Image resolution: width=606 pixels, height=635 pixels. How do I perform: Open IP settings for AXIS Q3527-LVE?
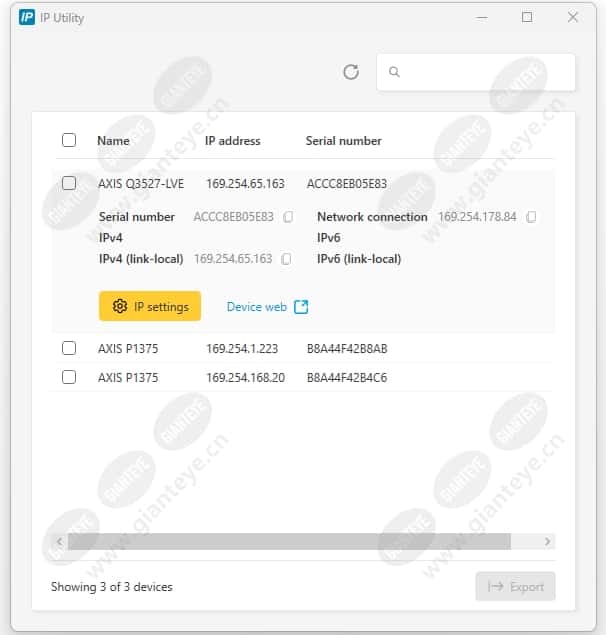[150, 306]
